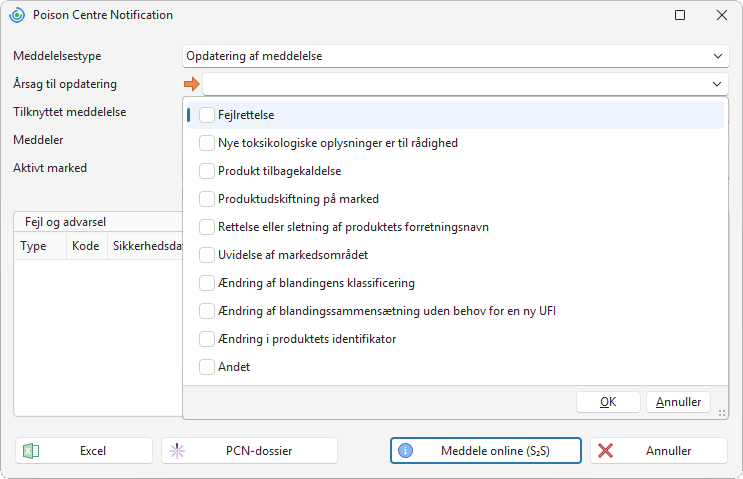
Task: Export with the Excel button
Action: pyautogui.click(x=84, y=451)
